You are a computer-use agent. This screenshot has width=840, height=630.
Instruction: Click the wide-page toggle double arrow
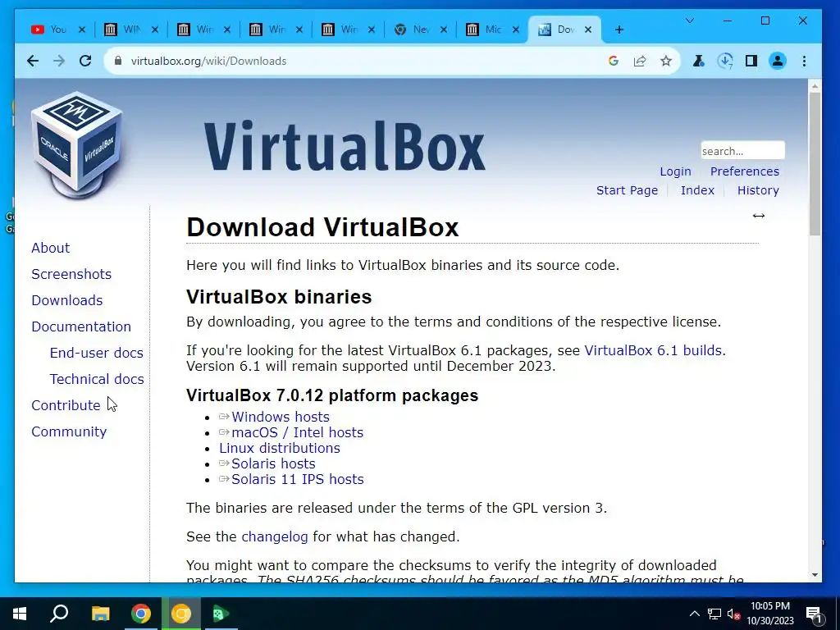coord(759,216)
